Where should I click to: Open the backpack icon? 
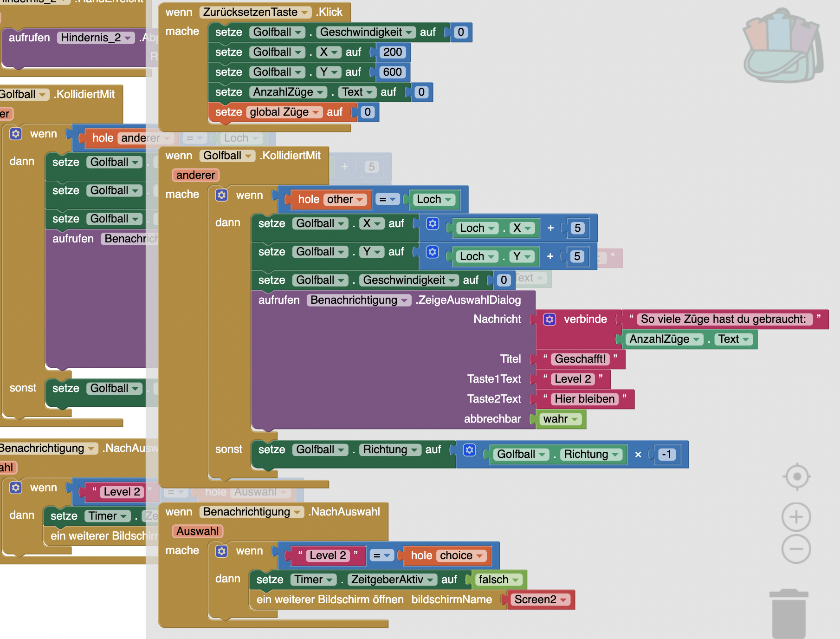click(x=782, y=46)
